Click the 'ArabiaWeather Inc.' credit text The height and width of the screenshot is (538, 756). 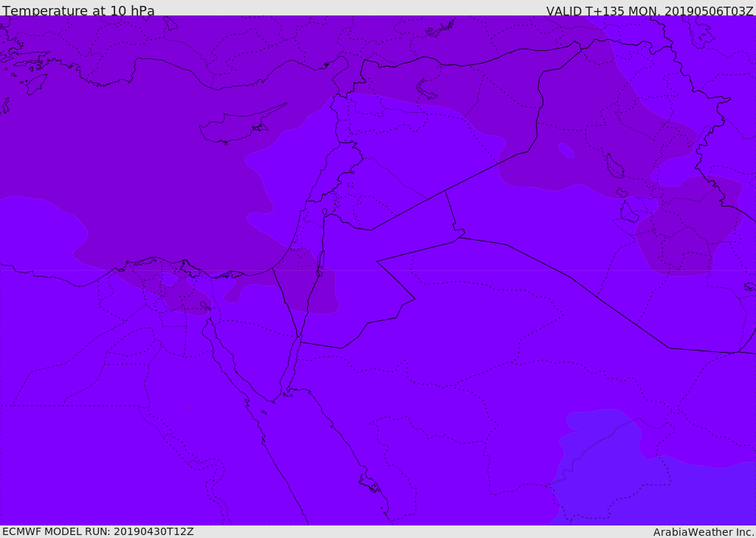[x=704, y=532]
